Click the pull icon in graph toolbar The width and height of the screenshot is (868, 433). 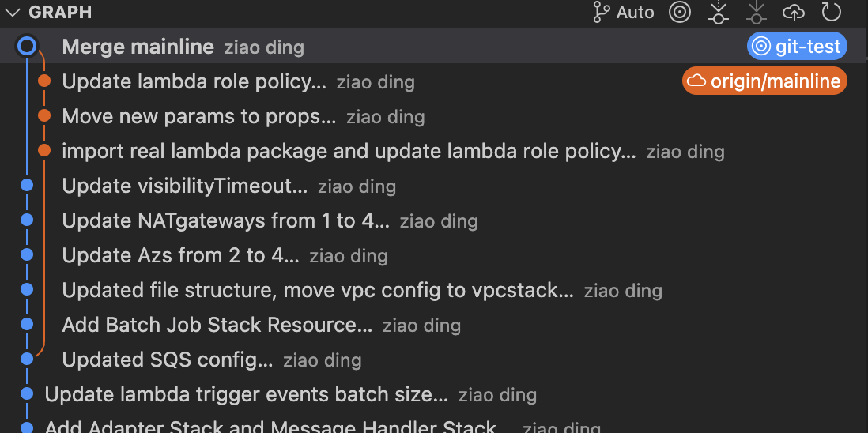point(757,12)
